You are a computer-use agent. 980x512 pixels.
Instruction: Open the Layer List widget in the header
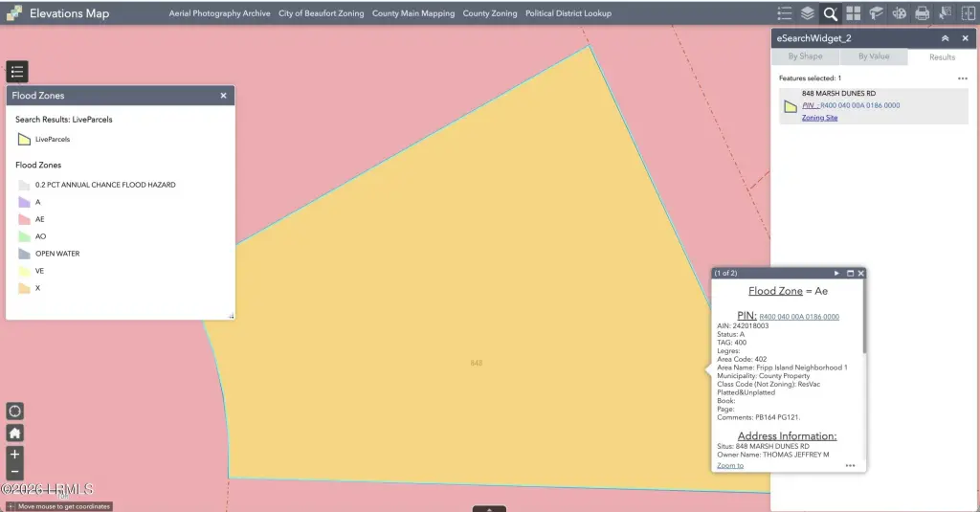click(785, 13)
